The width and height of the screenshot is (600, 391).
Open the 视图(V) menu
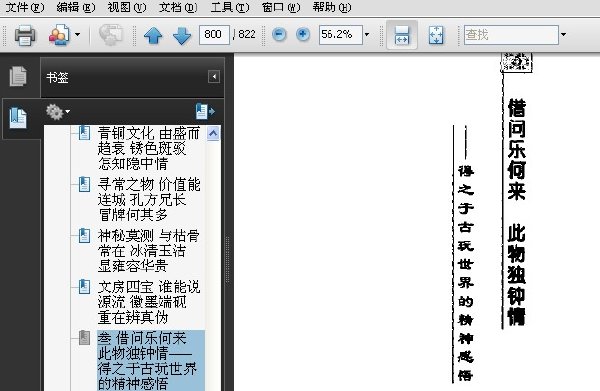[x=127, y=7]
